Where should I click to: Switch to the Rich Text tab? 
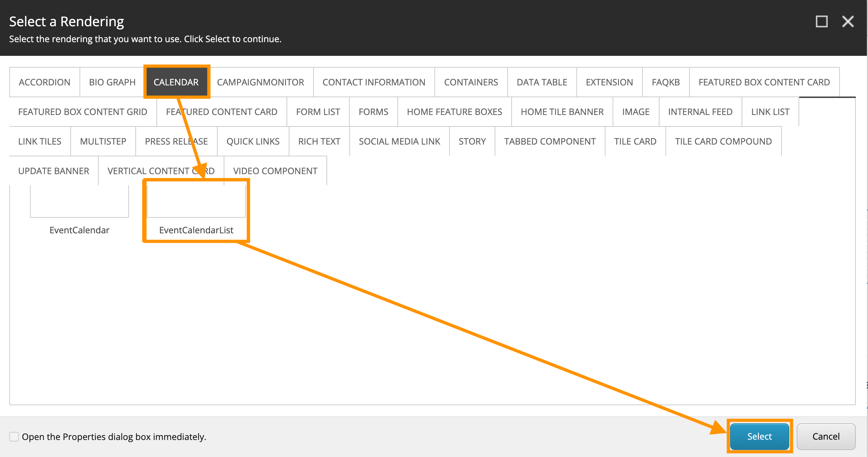(x=319, y=141)
